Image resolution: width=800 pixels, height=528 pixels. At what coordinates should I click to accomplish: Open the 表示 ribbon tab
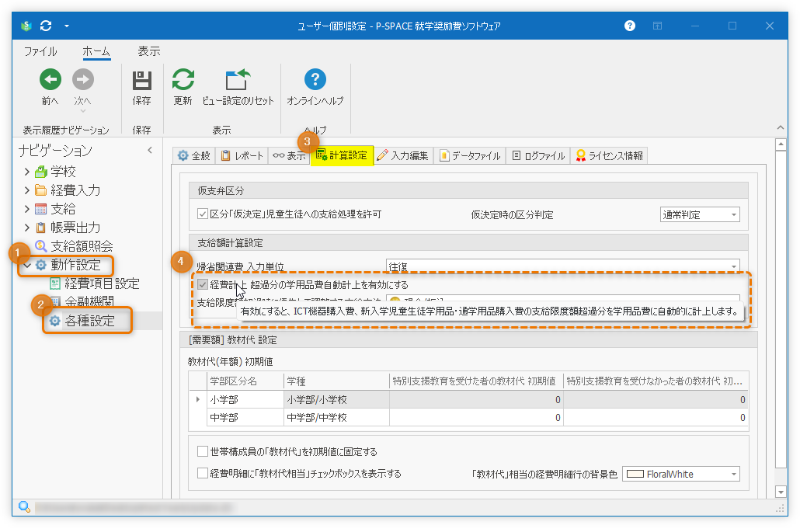(148, 51)
